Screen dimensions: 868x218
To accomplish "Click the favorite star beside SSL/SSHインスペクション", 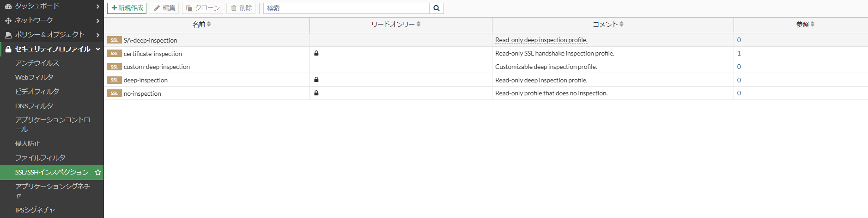I will pyautogui.click(x=98, y=172).
